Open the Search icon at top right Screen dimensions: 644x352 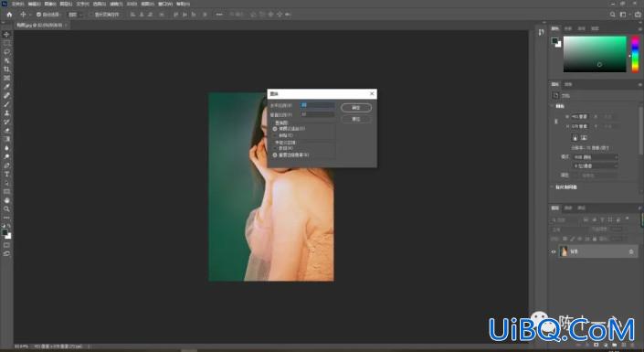612,15
